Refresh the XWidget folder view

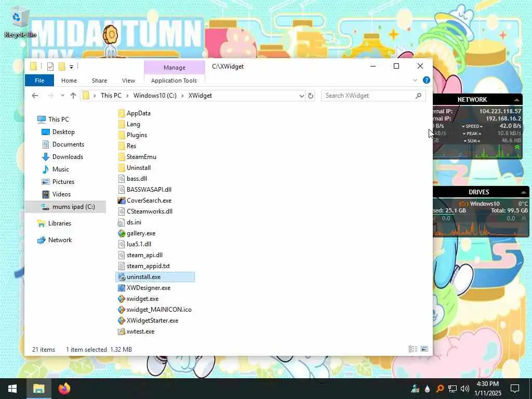[x=311, y=96]
